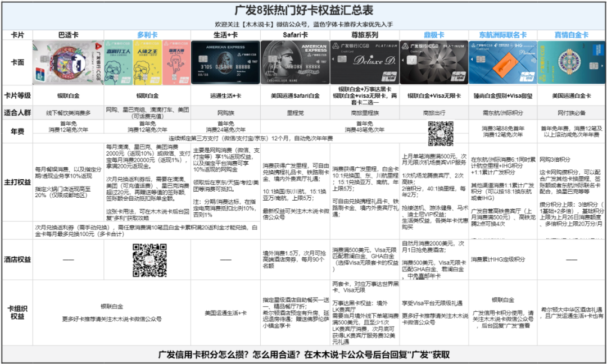
Task: Click the Safari卡 card image
Action: click(x=295, y=63)
